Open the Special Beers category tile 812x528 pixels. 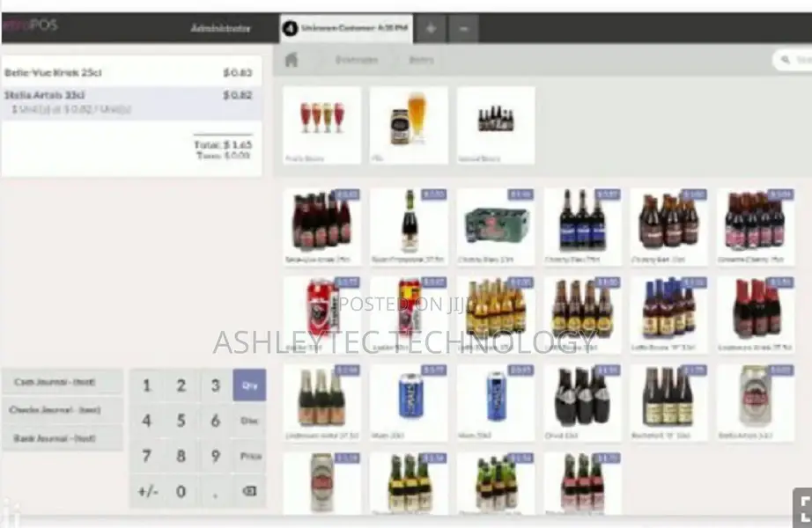tap(496, 125)
